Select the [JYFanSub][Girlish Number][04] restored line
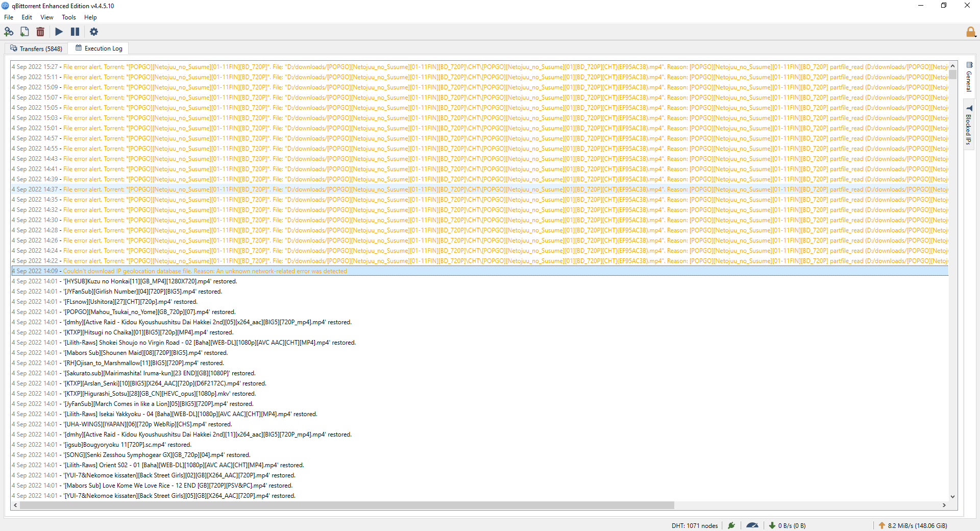Viewport: 980px width, 531px height. 480,292
